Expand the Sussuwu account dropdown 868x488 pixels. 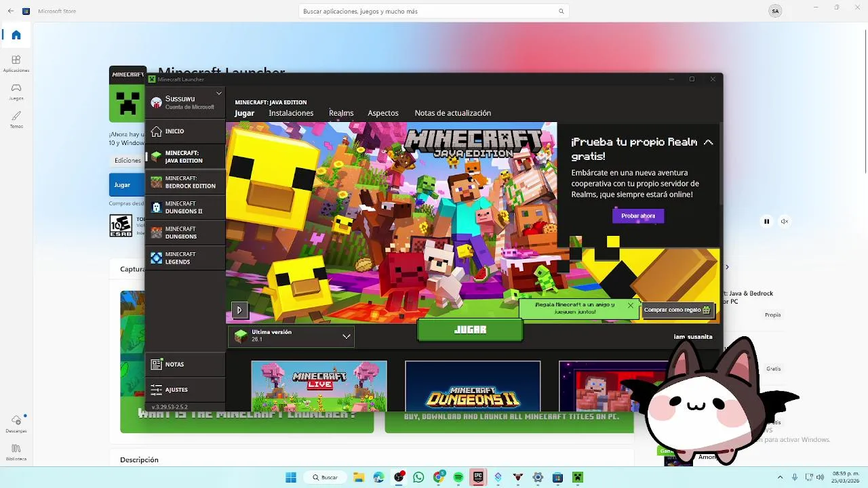219,94
